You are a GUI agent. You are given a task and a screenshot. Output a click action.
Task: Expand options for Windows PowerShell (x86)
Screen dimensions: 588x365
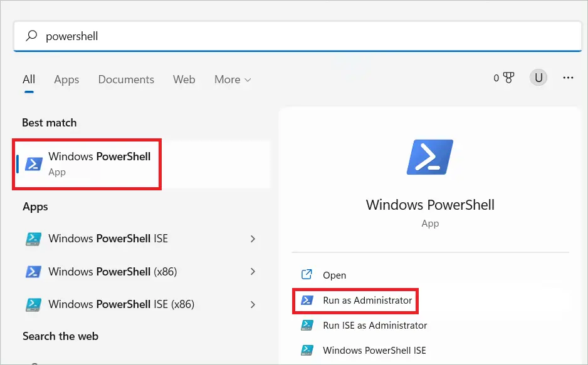pos(253,271)
